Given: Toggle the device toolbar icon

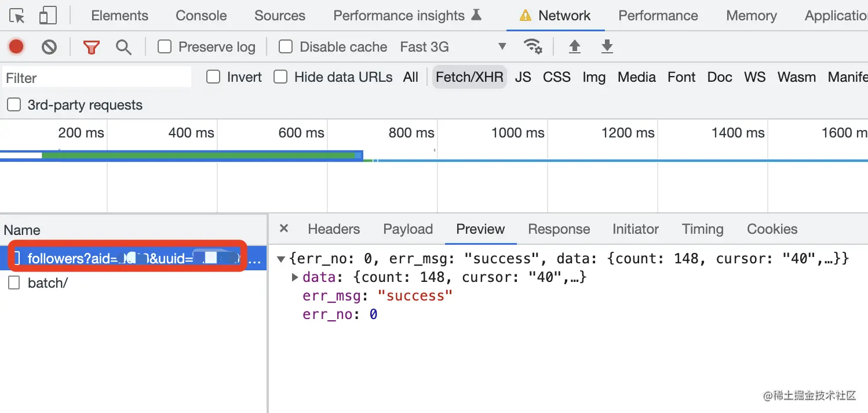Looking at the screenshot, I should [48, 16].
